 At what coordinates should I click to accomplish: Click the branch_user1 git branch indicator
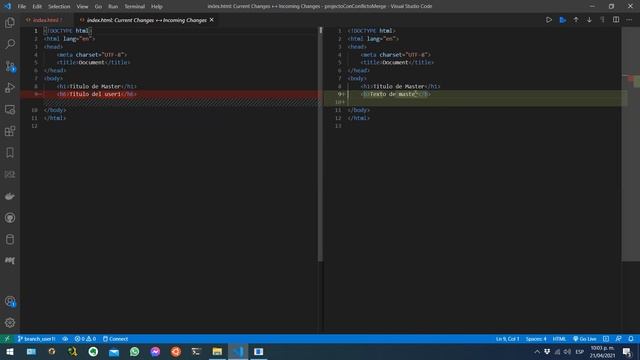(36, 339)
